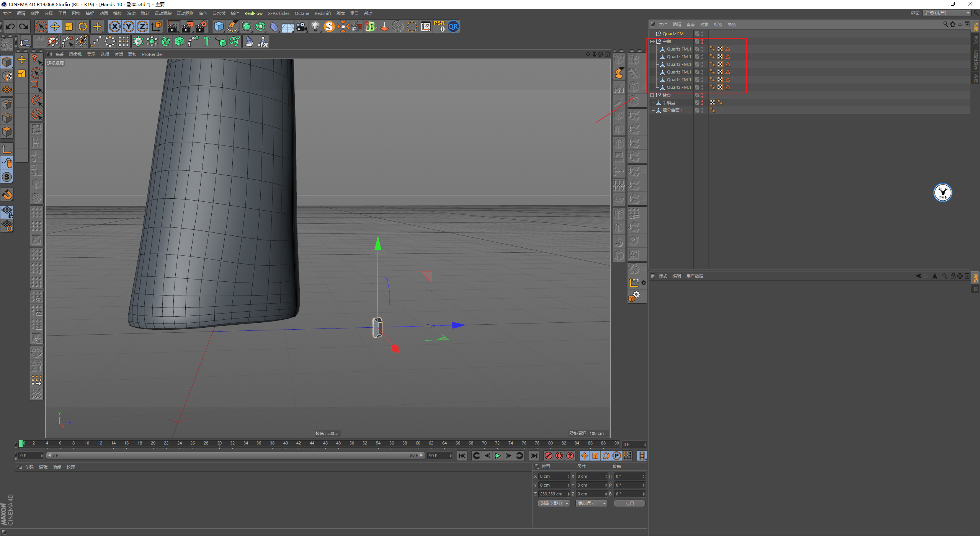Click the 应用 apply button
980x536 pixels.
(629, 503)
